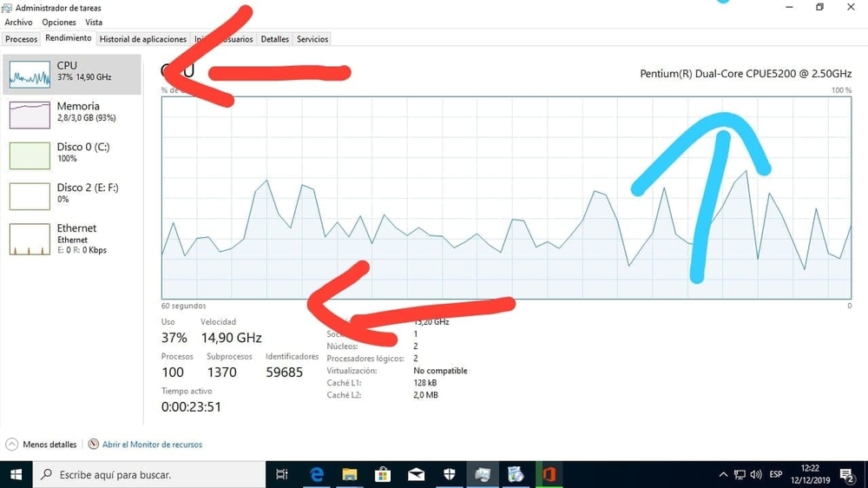Click the Office icon in taskbar
Image resolution: width=868 pixels, height=488 pixels.
(549, 474)
